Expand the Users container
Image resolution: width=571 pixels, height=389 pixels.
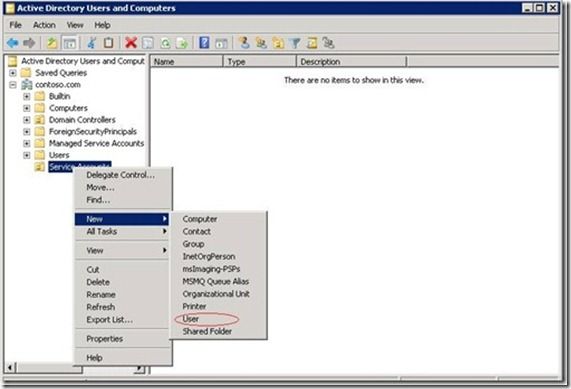(27, 155)
